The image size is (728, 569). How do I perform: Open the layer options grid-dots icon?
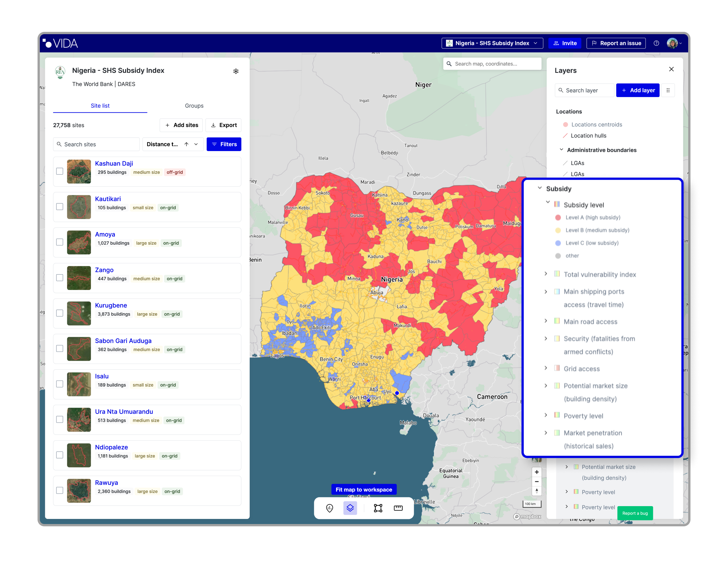(668, 90)
